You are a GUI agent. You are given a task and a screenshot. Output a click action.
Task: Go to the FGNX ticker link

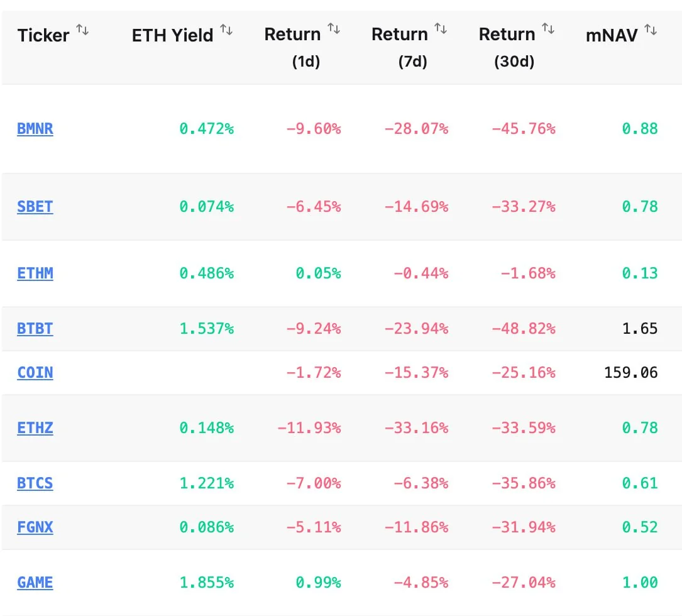click(35, 527)
